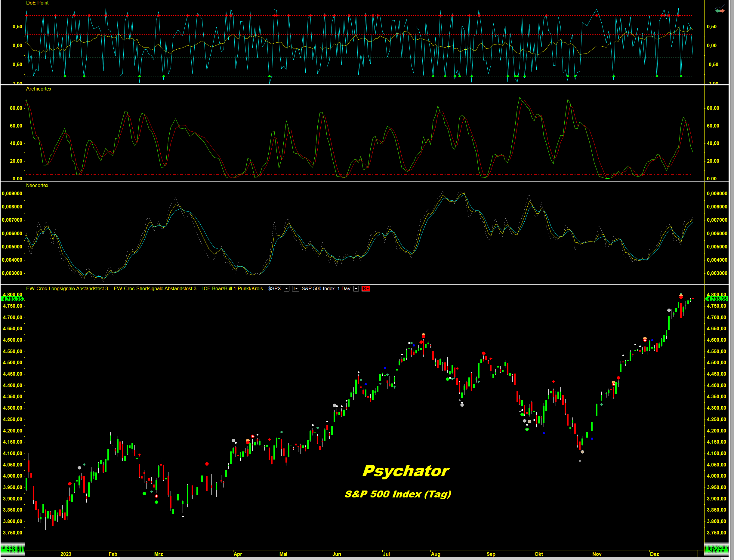
Task: Select the DoE Point indicator label
Action: coord(37,3)
